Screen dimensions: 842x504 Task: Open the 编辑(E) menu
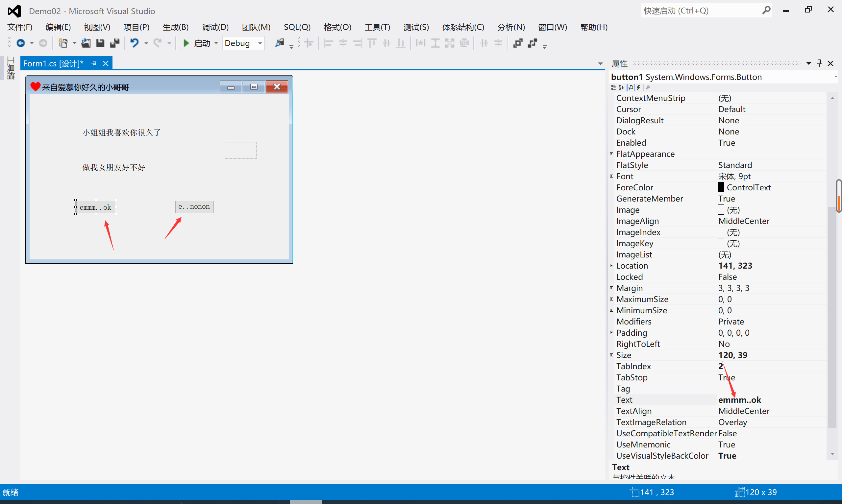(x=58, y=27)
